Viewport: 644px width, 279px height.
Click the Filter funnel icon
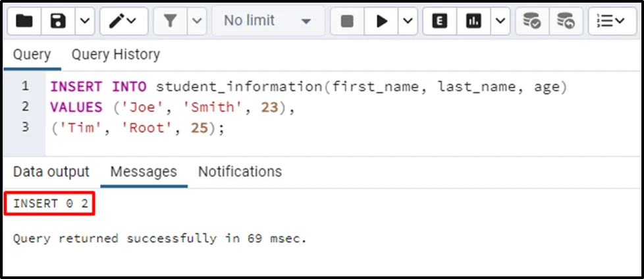pyautogui.click(x=170, y=22)
